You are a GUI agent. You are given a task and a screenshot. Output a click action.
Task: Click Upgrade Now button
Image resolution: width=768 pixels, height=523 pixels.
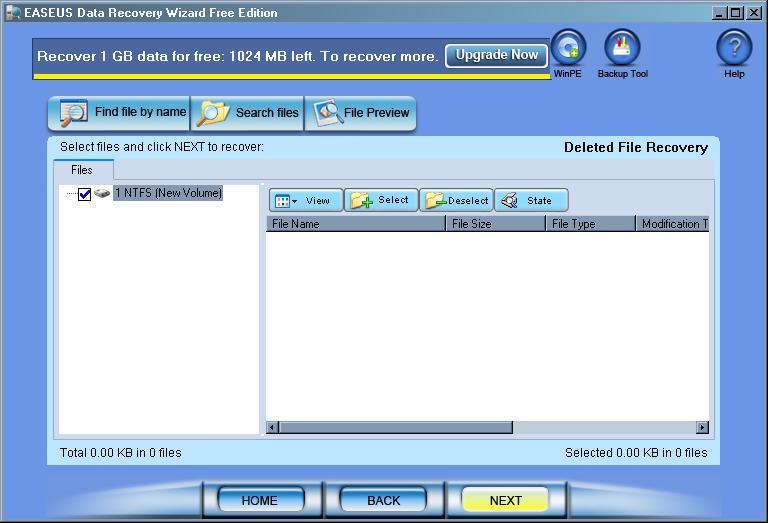497,55
